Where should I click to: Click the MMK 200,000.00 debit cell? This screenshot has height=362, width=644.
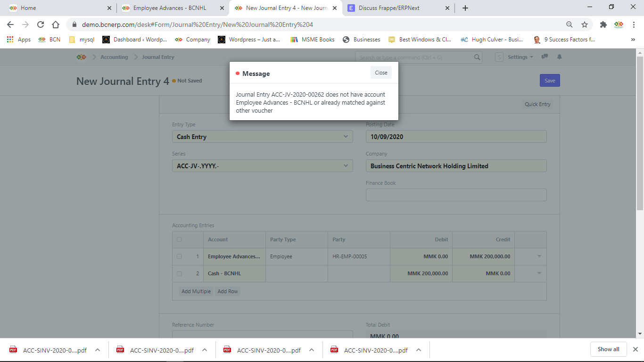pos(421,273)
